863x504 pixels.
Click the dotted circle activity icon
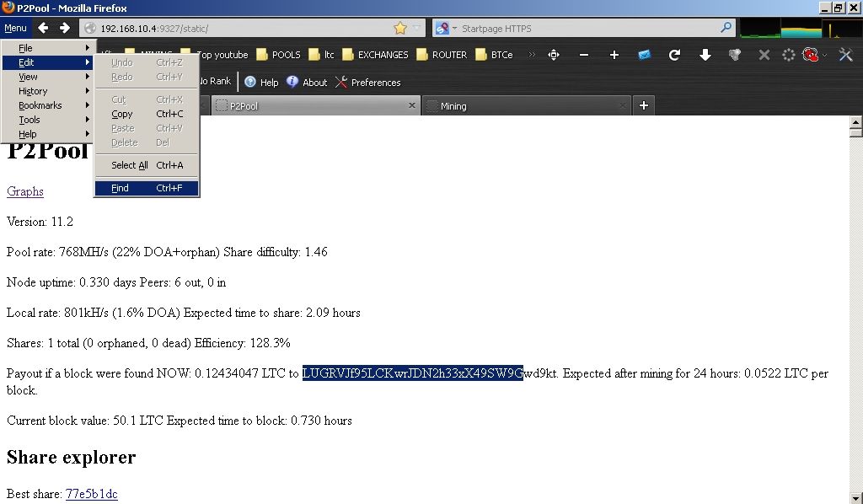[x=789, y=55]
